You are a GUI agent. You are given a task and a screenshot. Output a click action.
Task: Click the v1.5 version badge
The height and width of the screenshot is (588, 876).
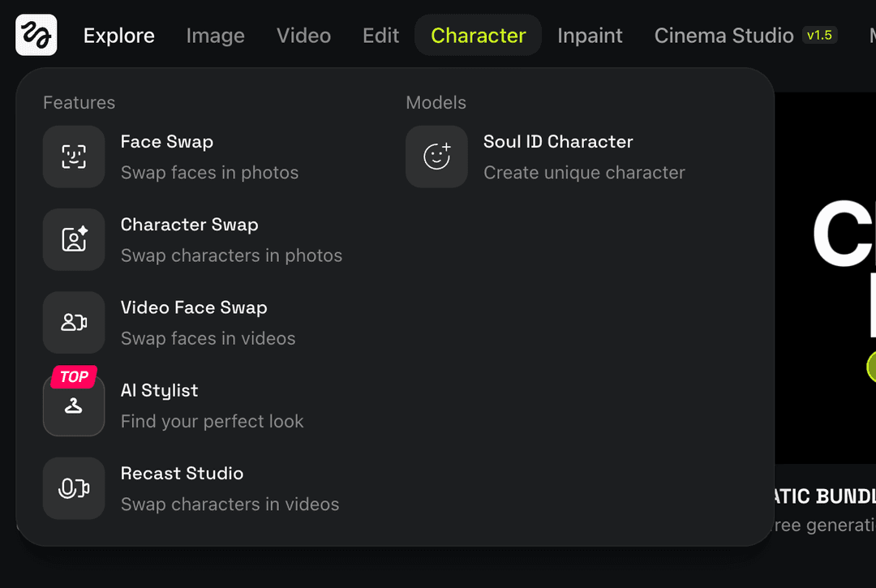pos(820,34)
